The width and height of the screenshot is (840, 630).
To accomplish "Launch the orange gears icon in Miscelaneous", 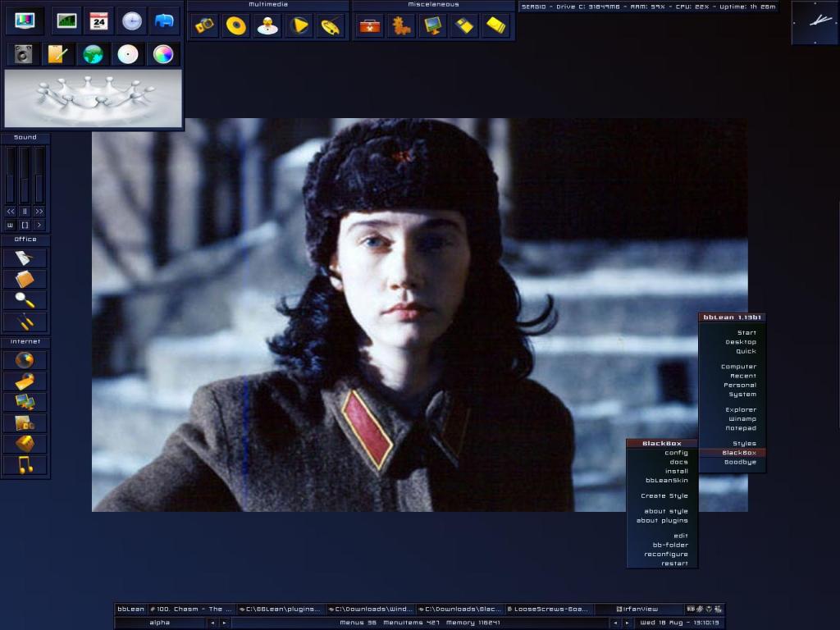I will click(401, 25).
